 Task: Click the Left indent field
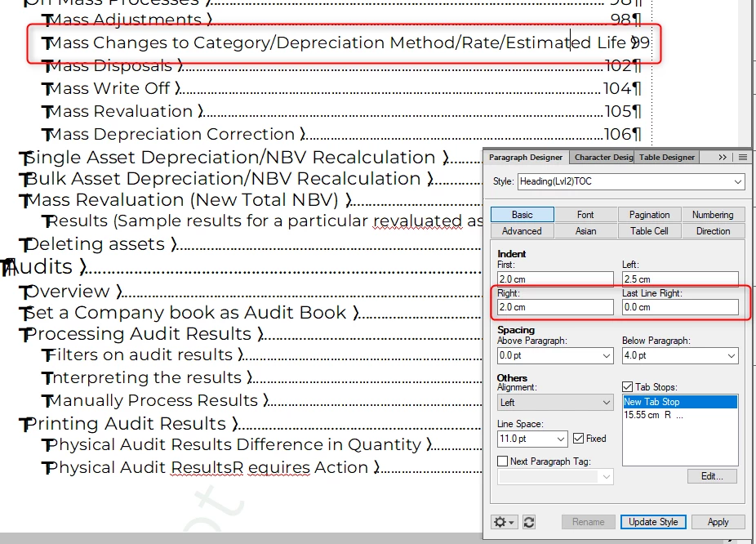[x=680, y=279]
